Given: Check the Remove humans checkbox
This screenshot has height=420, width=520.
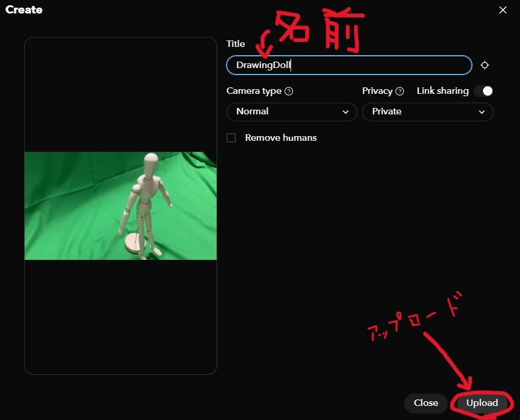Looking at the screenshot, I should (x=231, y=138).
